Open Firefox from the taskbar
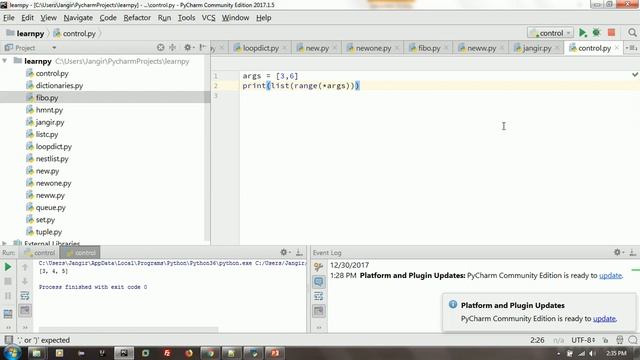 (188, 353)
